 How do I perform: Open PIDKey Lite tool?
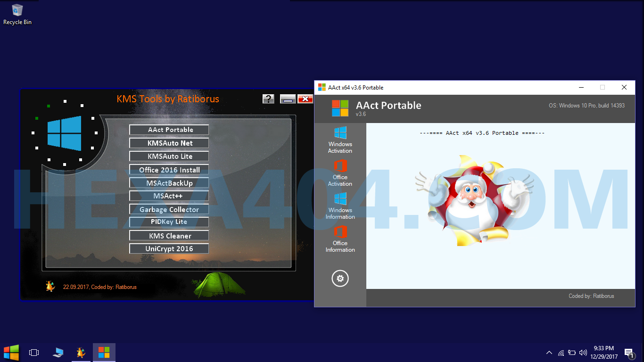pos(169,222)
